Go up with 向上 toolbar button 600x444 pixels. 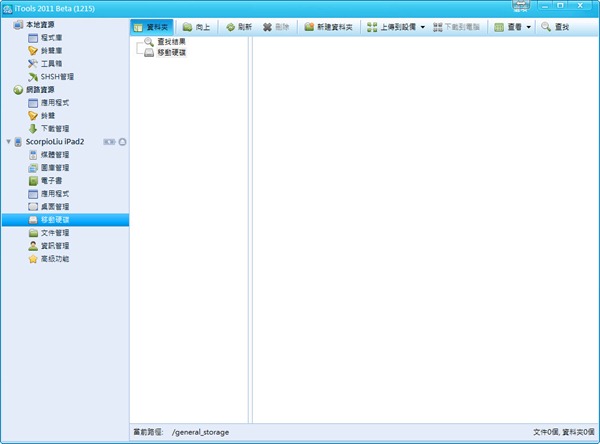point(196,27)
